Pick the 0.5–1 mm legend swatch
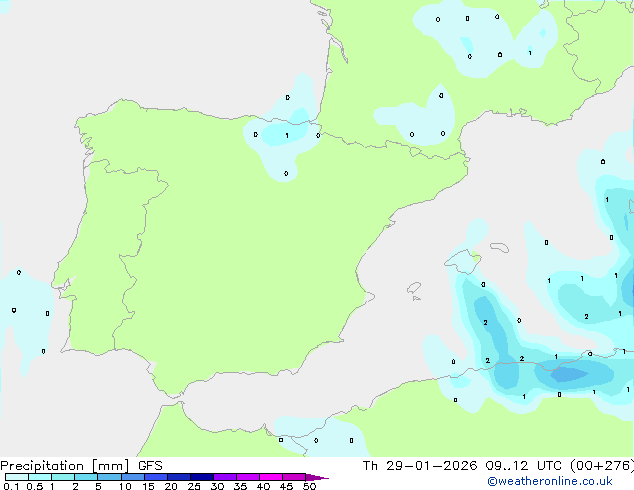Viewport: 634px width, 490px height. coord(40,477)
